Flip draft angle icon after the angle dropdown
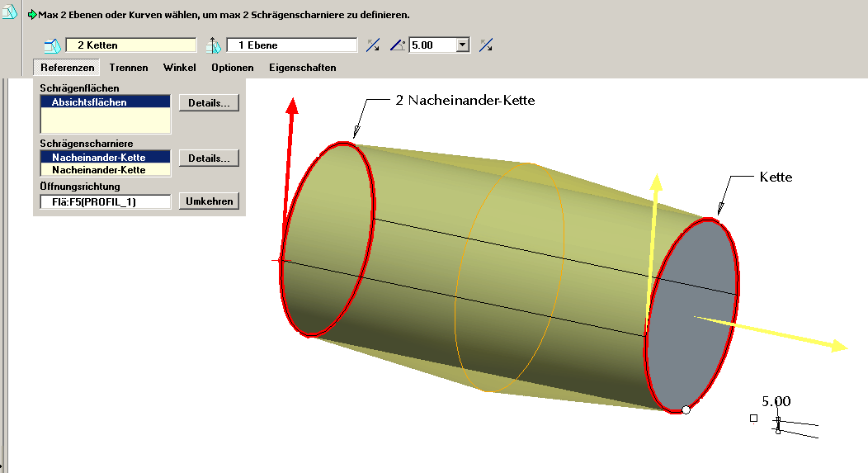This screenshot has width=868, height=473. click(x=486, y=45)
